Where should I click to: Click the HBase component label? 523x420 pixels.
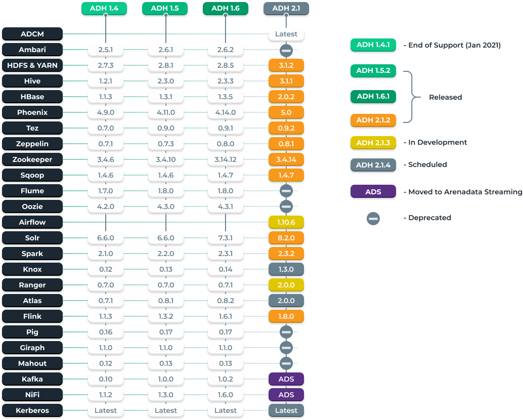pos(32,97)
